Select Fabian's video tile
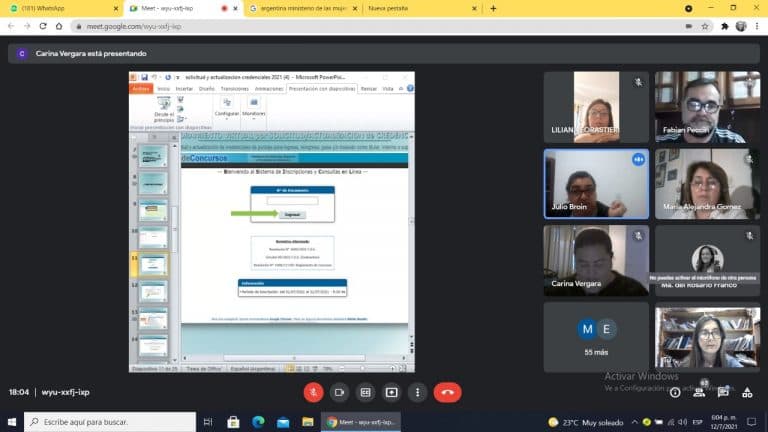The height and width of the screenshot is (432, 768). pos(707,107)
